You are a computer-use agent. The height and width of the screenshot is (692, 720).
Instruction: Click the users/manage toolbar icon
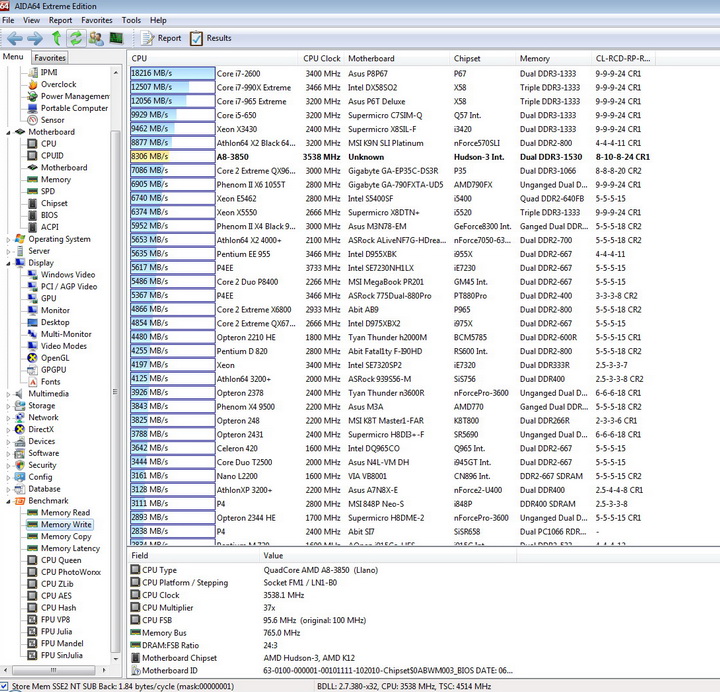coord(96,38)
